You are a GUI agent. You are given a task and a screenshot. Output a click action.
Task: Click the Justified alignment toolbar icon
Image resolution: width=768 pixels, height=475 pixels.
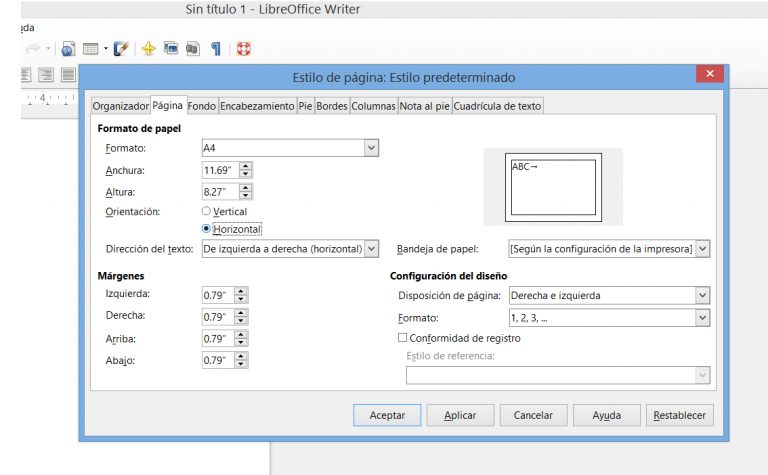click(69, 75)
